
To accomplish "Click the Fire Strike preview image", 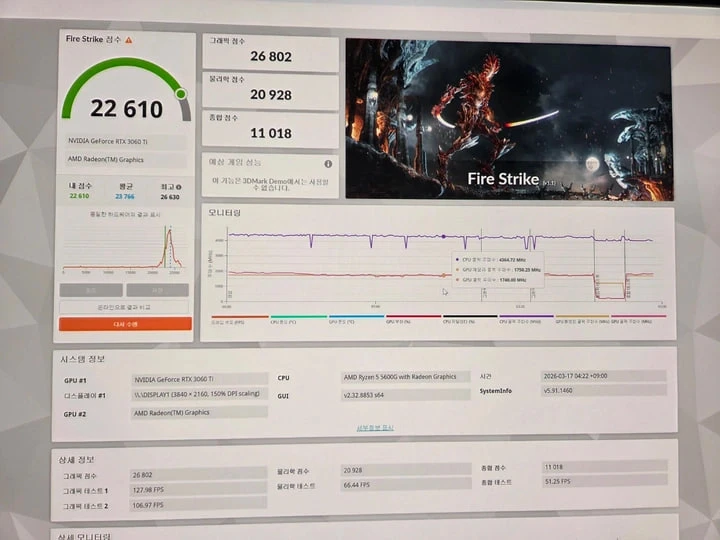I will 509,119.
